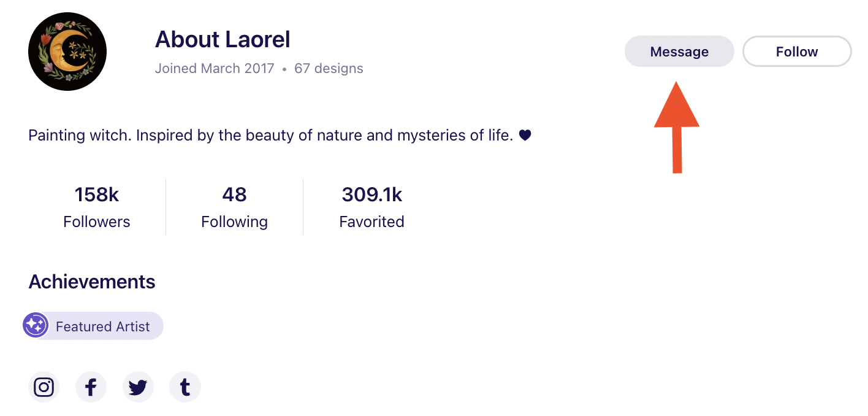Click the 309.1k Favorited stat
Image resolution: width=868 pixels, height=416 pixels.
point(371,207)
